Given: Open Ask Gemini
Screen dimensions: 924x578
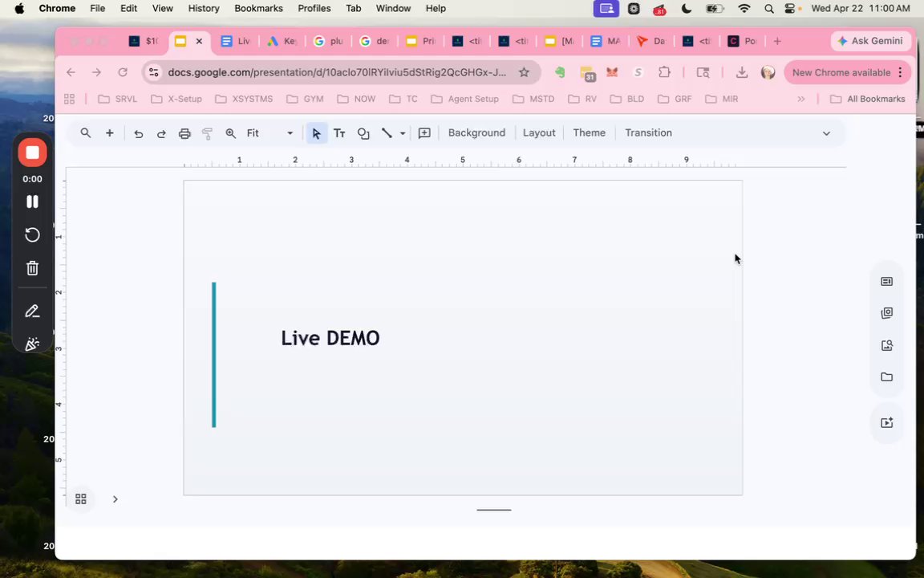Looking at the screenshot, I should [870, 41].
